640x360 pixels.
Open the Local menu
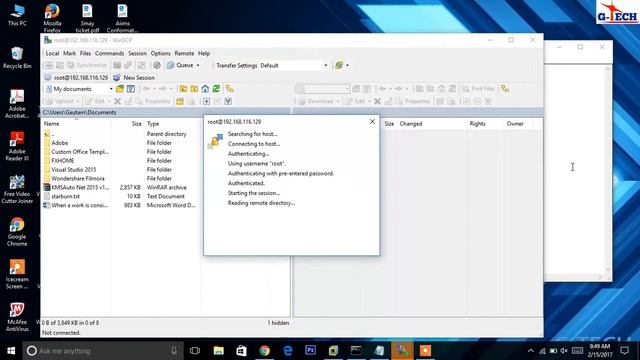52,53
